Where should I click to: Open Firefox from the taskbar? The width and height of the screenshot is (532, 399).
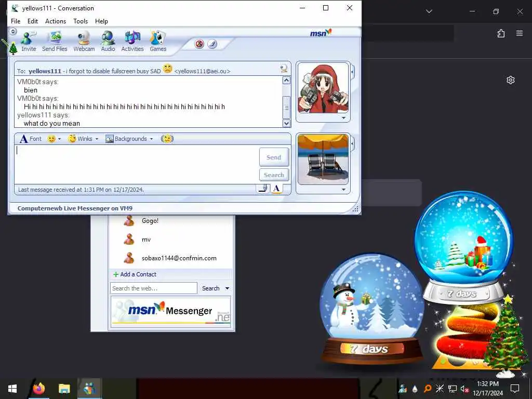(38, 388)
